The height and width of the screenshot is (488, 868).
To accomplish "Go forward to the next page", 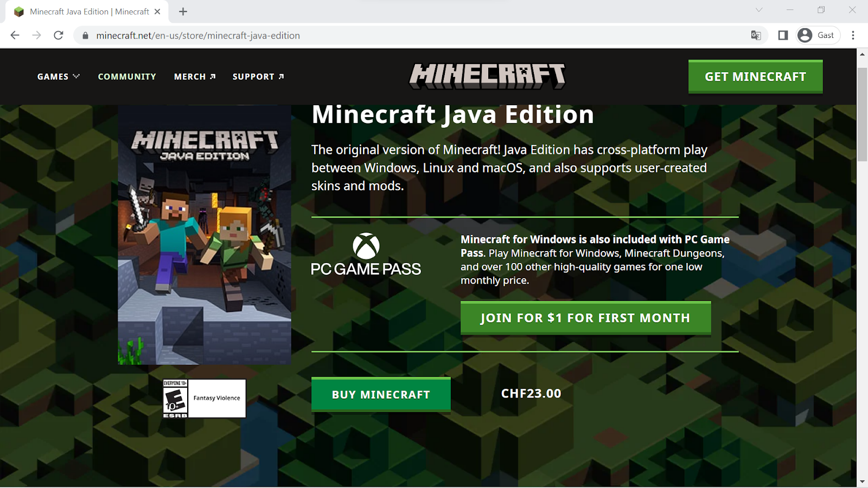I will (36, 35).
